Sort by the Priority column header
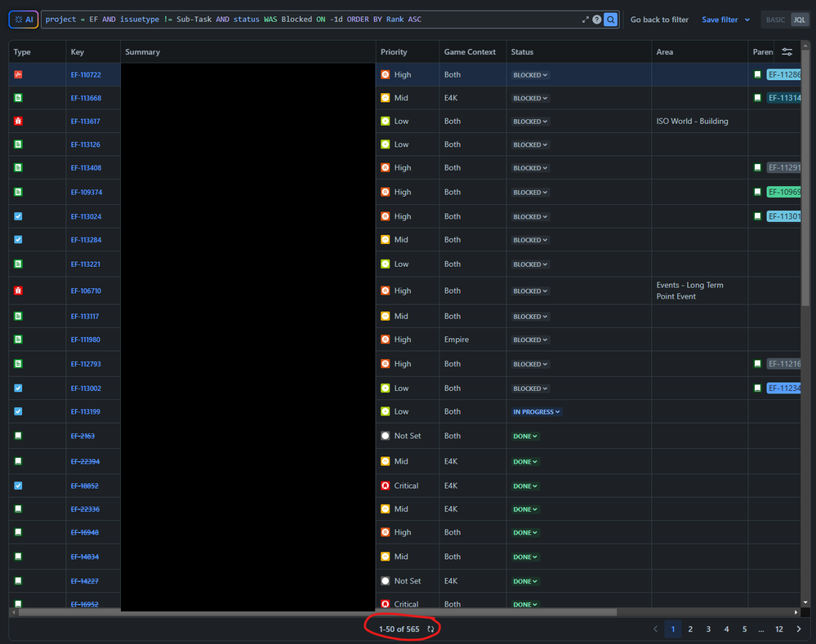Viewport: 816px width, 644px height. tap(394, 52)
